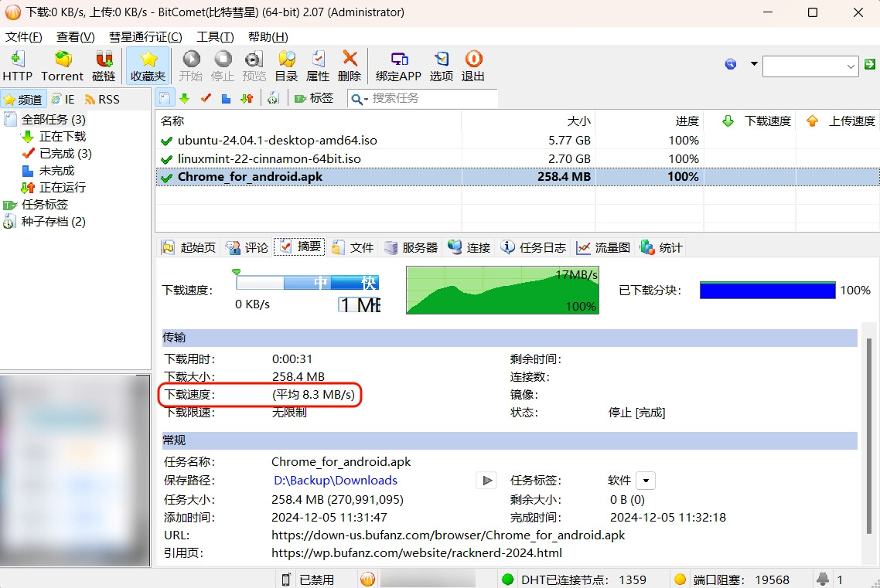Open the search type magnifier dropdown
This screenshot has width=880, height=588.
[x=359, y=99]
